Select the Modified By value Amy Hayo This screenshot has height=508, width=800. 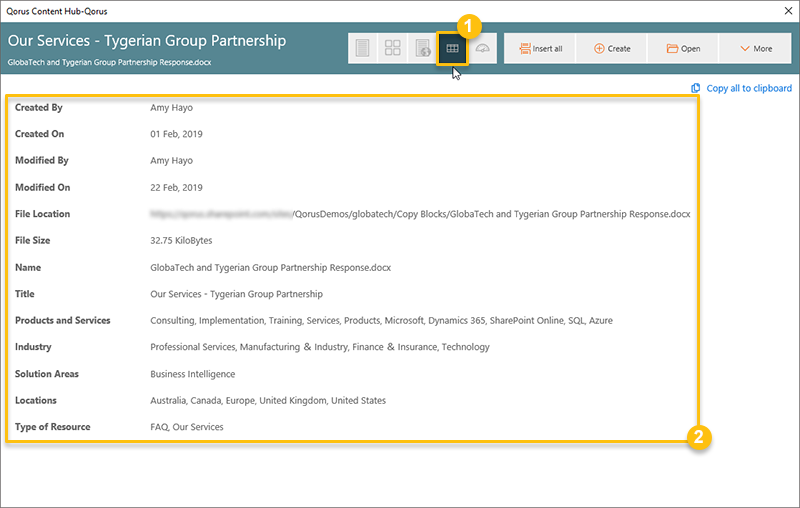tap(171, 161)
